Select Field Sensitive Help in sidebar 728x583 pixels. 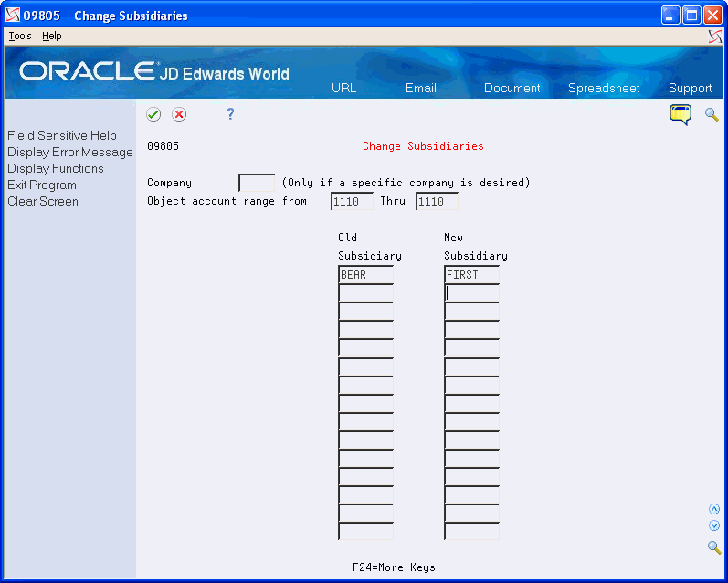[x=62, y=135]
